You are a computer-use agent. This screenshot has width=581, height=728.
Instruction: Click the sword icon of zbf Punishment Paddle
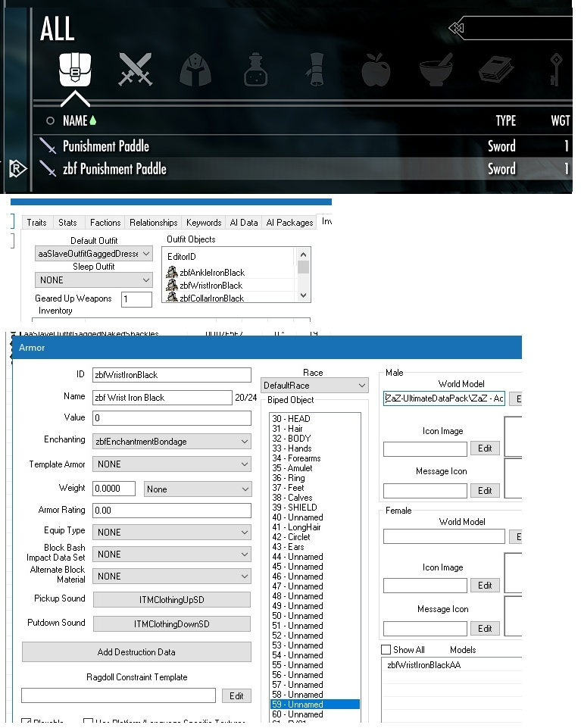tap(48, 168)
